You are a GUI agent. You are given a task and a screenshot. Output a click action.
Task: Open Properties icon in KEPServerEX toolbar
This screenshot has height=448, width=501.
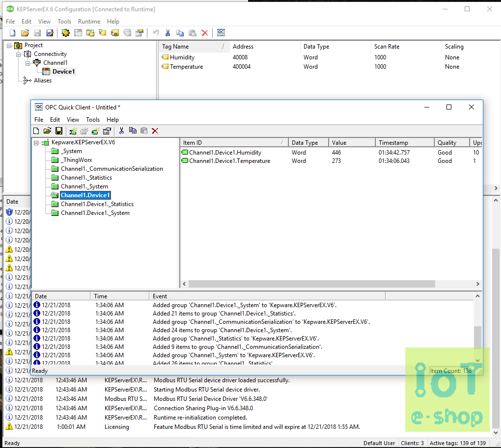pyautogui.click(x=139, y=33)
